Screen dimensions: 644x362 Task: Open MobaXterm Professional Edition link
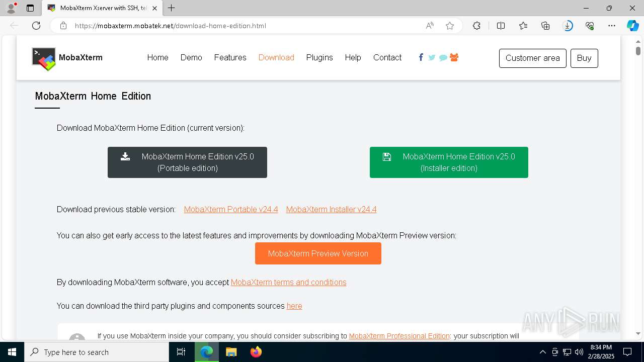399,336
